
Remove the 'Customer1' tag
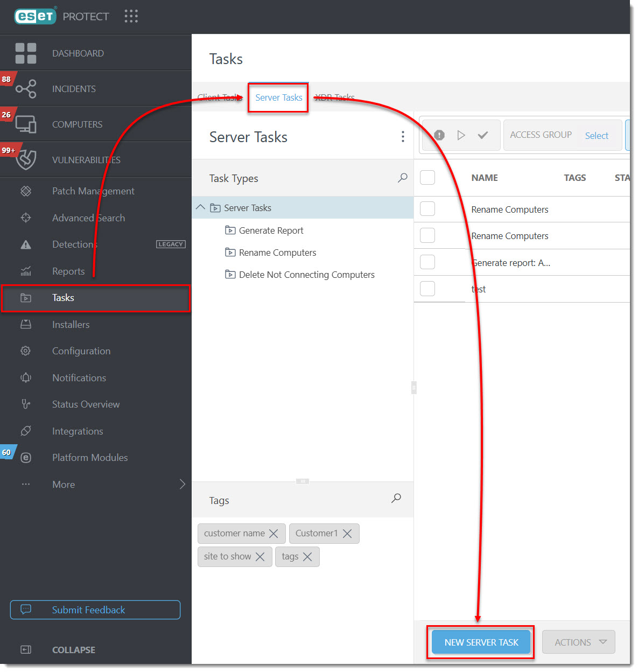coord(347,534)
